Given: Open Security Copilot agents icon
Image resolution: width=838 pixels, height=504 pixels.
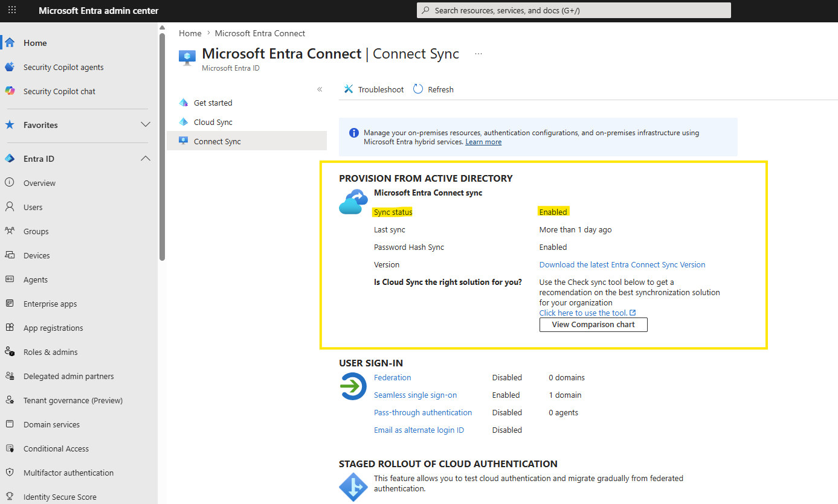Looking at the screenshot, I should click(x=10, y=67).
